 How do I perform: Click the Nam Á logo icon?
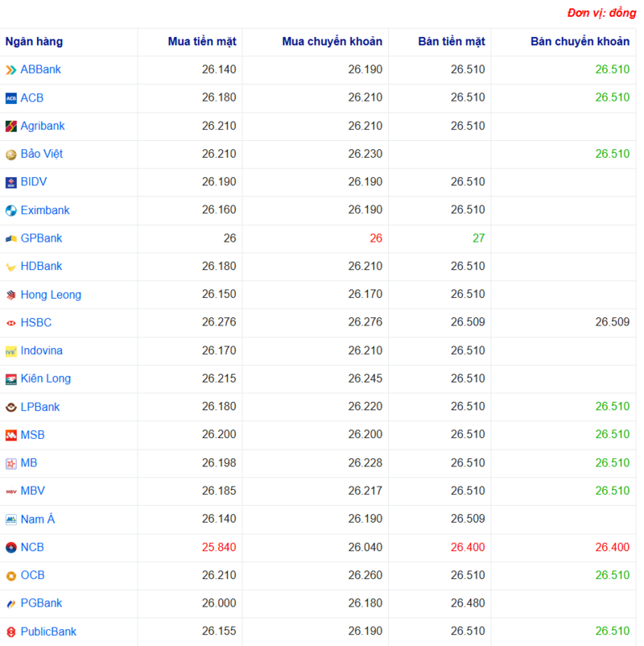coord(11,520)
